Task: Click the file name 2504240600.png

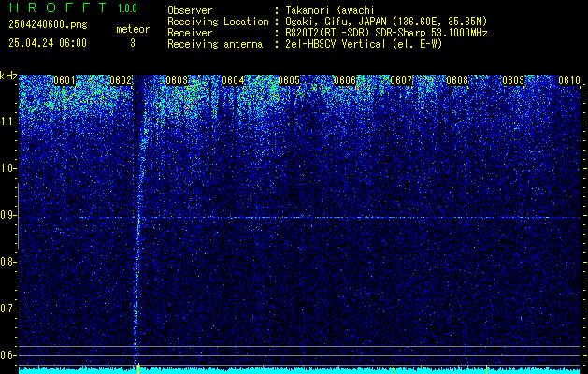Action: point(48,24)
